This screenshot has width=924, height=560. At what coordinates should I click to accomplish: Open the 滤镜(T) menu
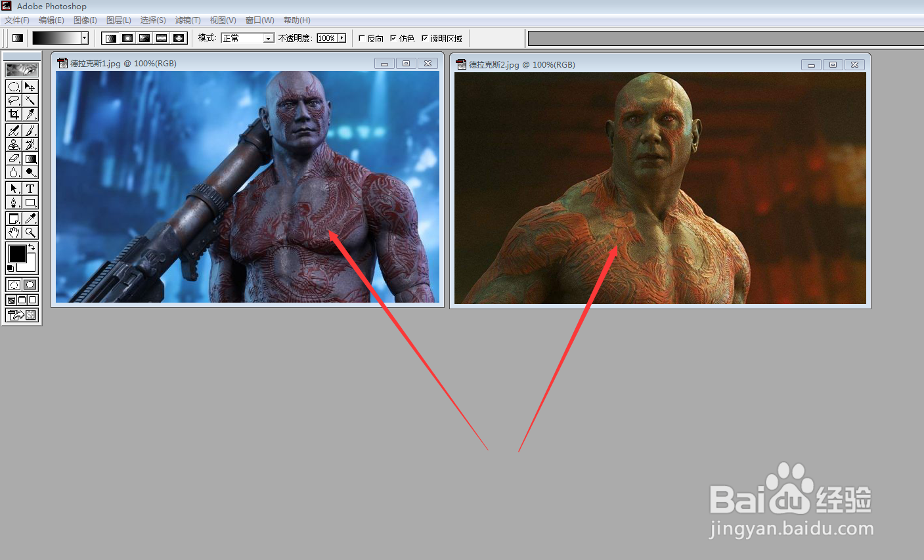coord(188,20)
